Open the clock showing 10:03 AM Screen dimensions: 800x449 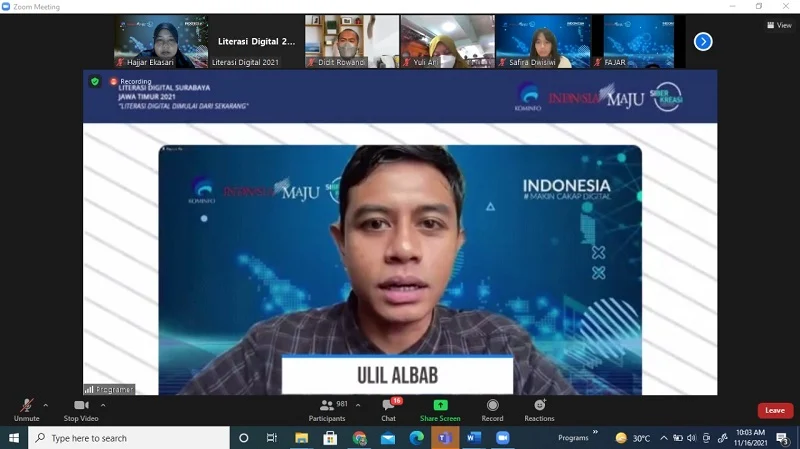pyautogui.click(x=750, y=438)
